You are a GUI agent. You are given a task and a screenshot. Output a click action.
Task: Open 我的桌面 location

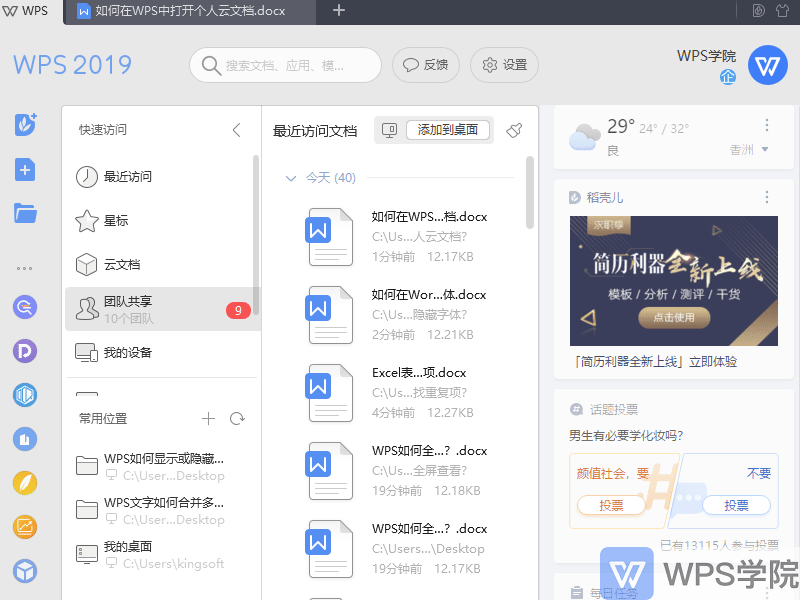(158, 555)
